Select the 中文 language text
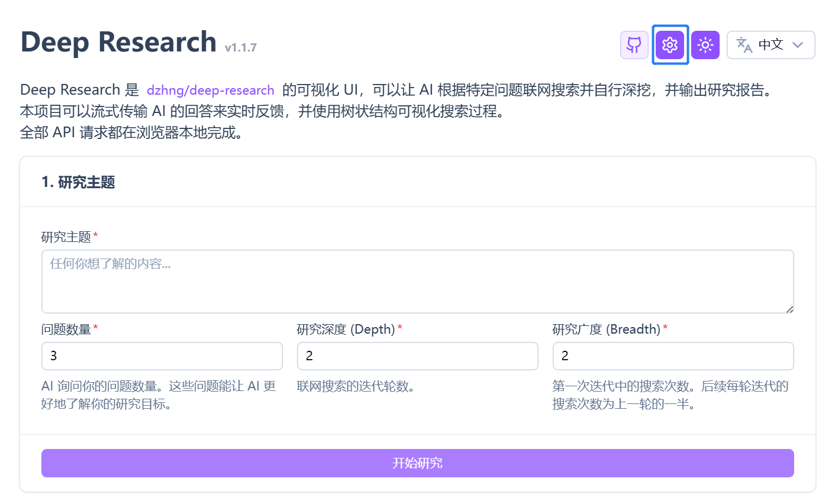This screenshot has width=835, height=504. click(770, 45)
